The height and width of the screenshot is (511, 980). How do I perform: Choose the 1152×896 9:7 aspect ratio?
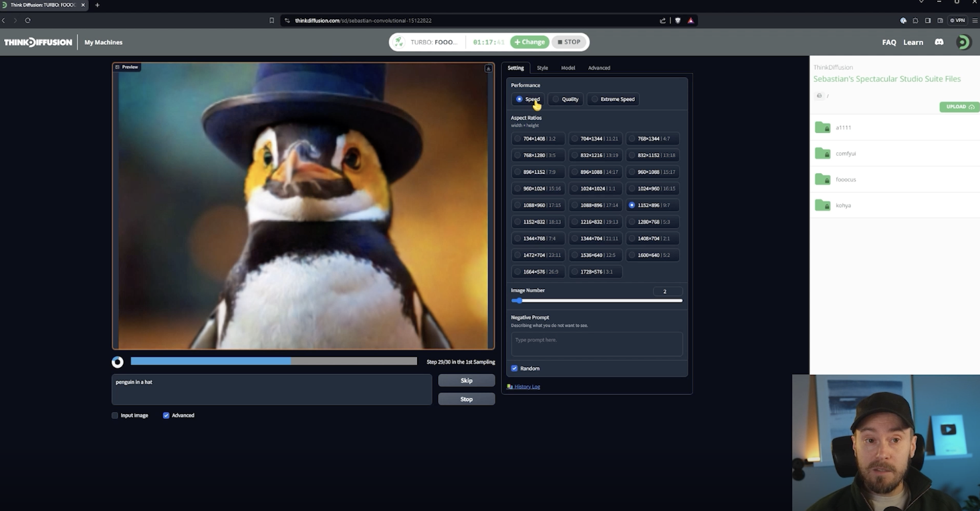click(652, 205)
